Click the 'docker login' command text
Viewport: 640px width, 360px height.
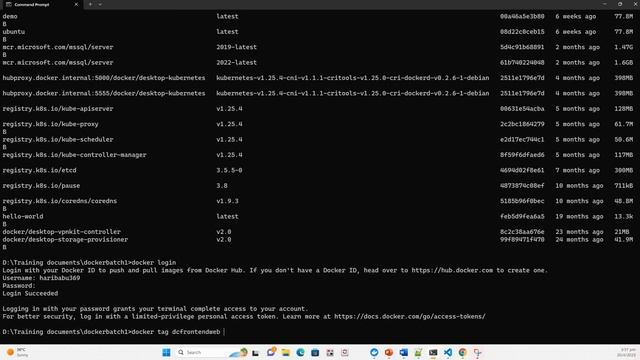click(x=154, y=262)
